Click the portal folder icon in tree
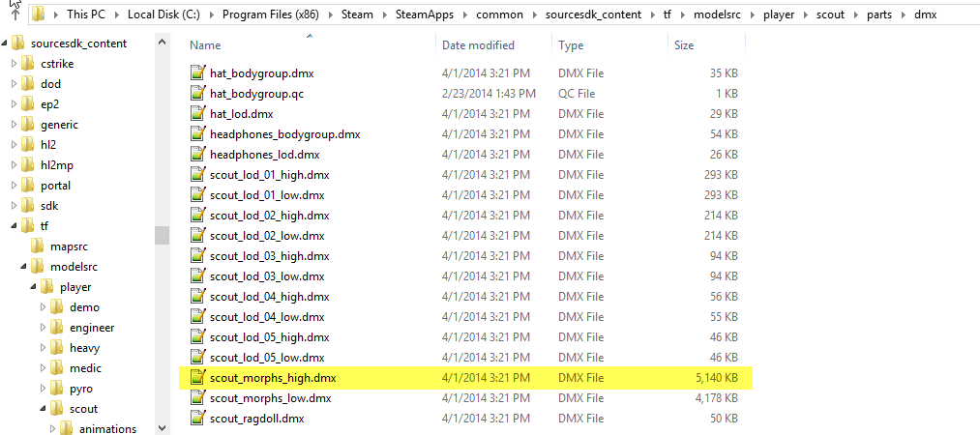 pyautogui.click(x=27, y=186)
